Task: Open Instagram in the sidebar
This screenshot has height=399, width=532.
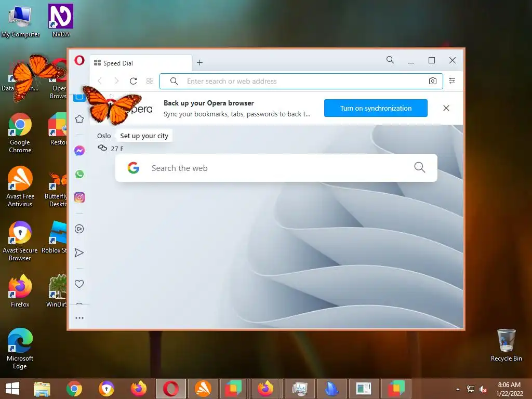Action: click(79, 197)
